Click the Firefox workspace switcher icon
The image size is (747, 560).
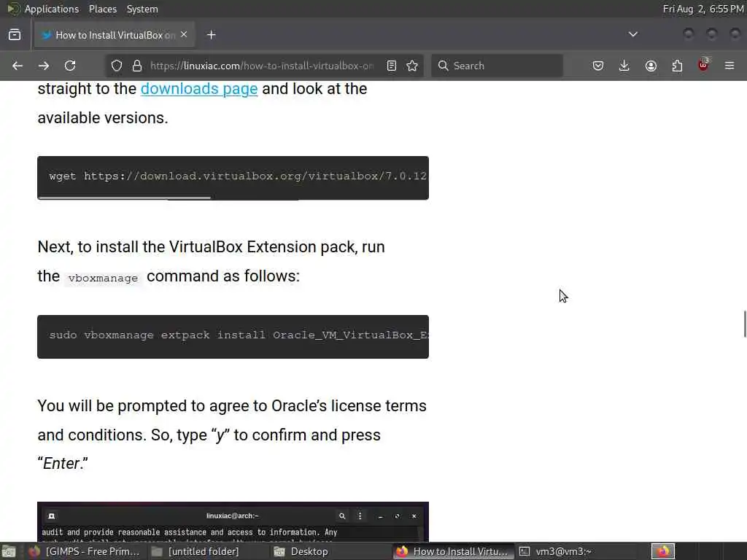(663, 551)
